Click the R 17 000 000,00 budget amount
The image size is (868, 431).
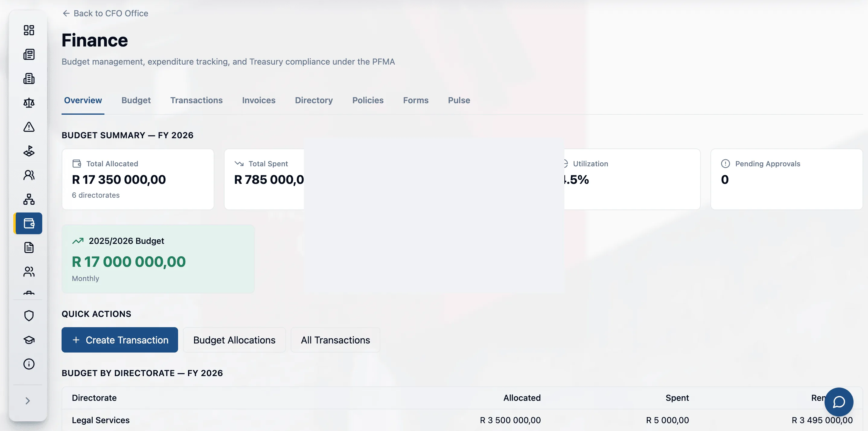click(129, 262)
